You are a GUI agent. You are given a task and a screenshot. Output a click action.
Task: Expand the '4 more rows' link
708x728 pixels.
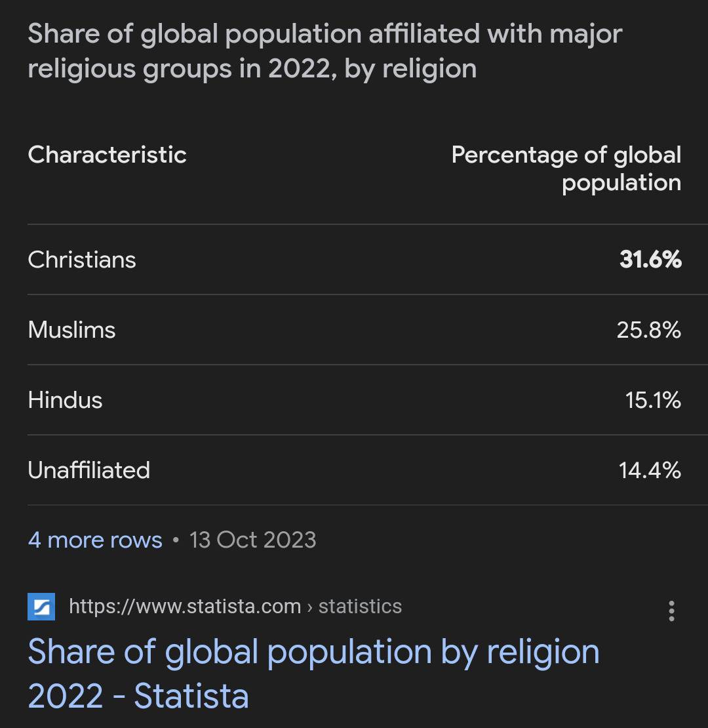click(x=95, y=540)
